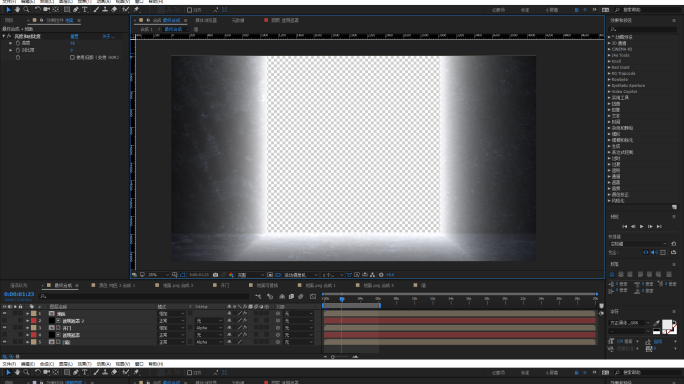The width and height of the screenshot is (684, 384).
Task: Select the Hand tool
Action: pyautogui.click(x=17, y=9)
